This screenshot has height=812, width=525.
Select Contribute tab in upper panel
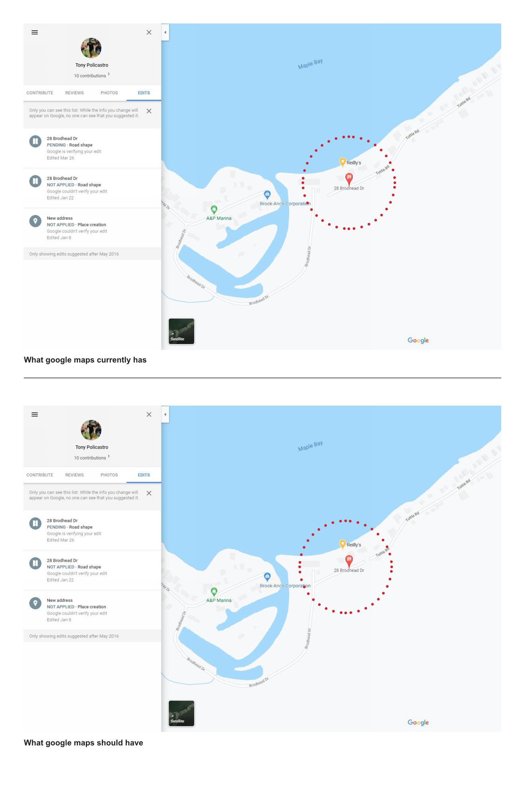pyautogui.click(x=40, y=93)
